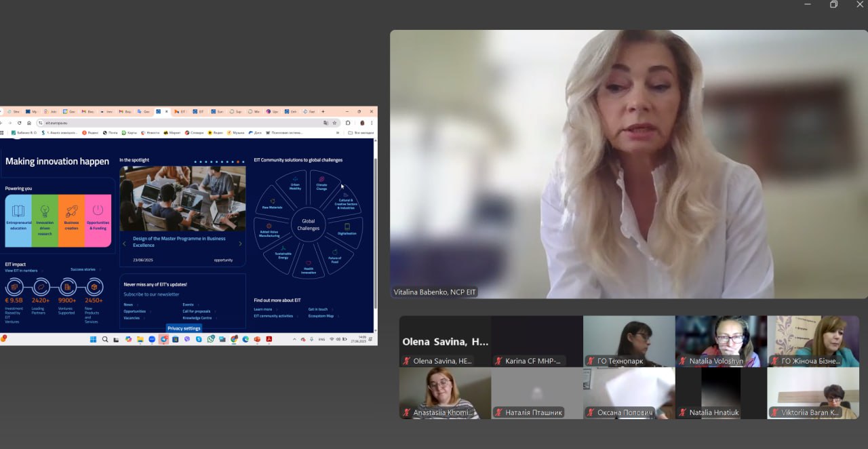Screen dimensions: 868x449
Task: Click the EIT community activities link
Action: point(274,316)
